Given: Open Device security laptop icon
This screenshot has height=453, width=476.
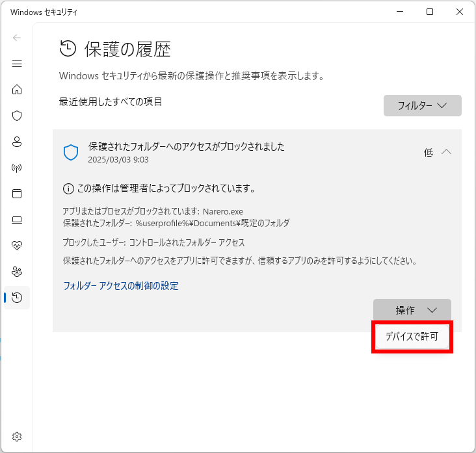Looking at the screenshot, I should [x=17, y=220].
